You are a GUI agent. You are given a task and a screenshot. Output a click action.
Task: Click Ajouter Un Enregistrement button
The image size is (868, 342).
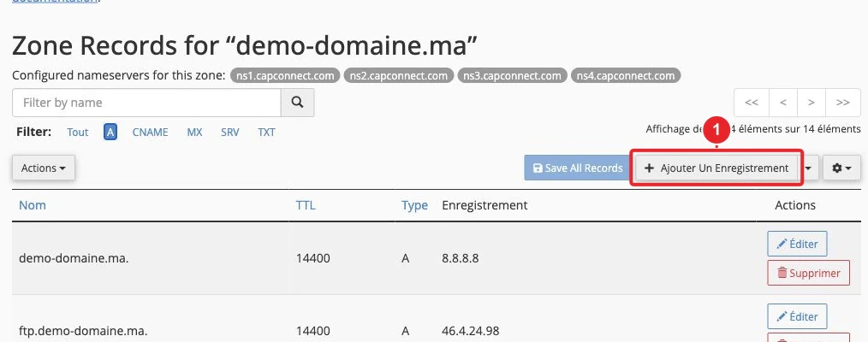716,168
